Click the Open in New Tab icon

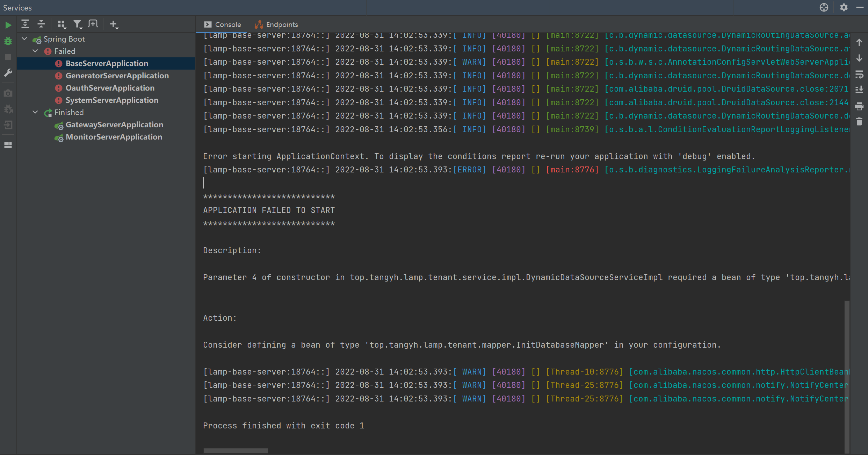[93, 24]
